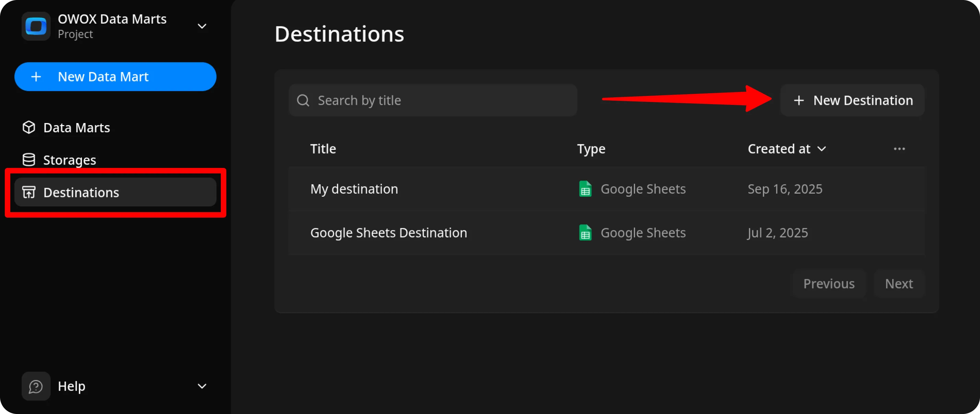Select the Data Marts cube icon
The image size is (980, 414).
coord(28,127)
